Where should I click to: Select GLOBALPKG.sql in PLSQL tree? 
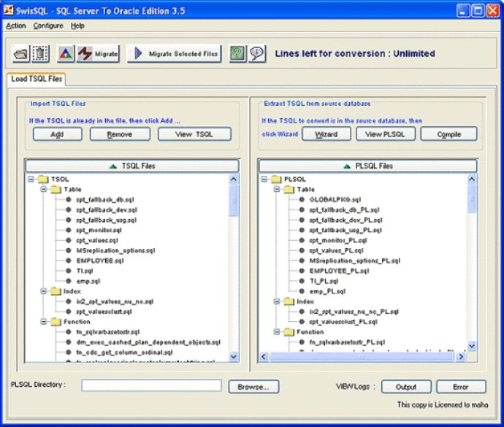(x=335, y=199)
